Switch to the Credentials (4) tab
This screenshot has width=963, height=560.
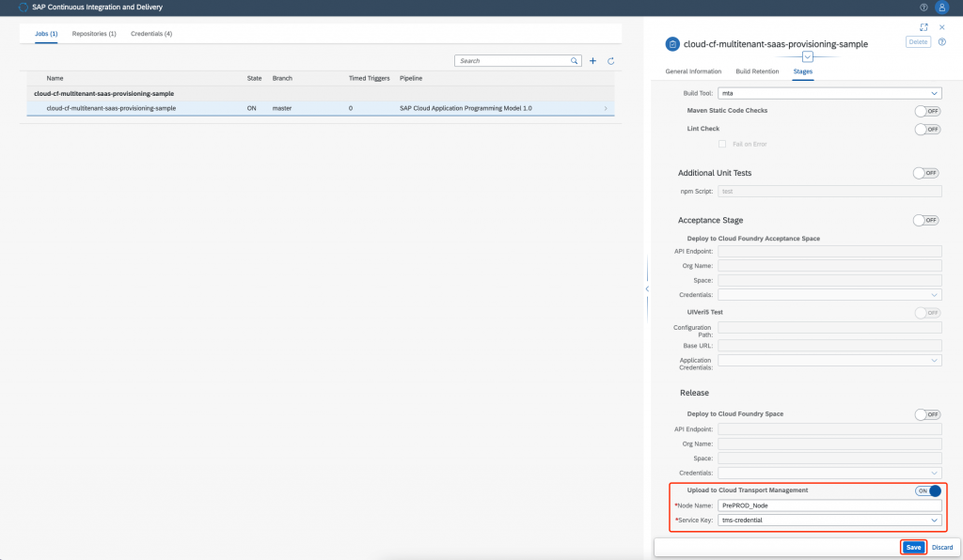[151, 34]
